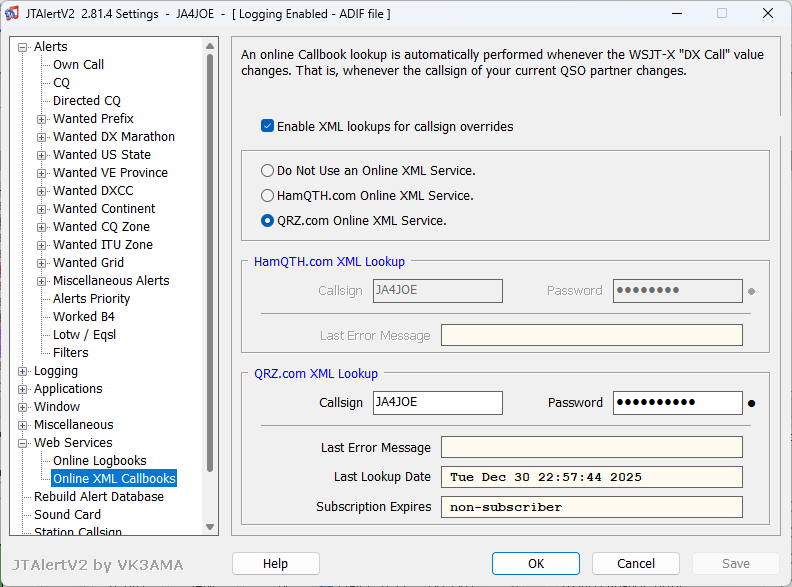The height and width of the screenshot is (587, 792).
Task: Click in QRZ.com Callsign field
Action: [x=438, y=403]
